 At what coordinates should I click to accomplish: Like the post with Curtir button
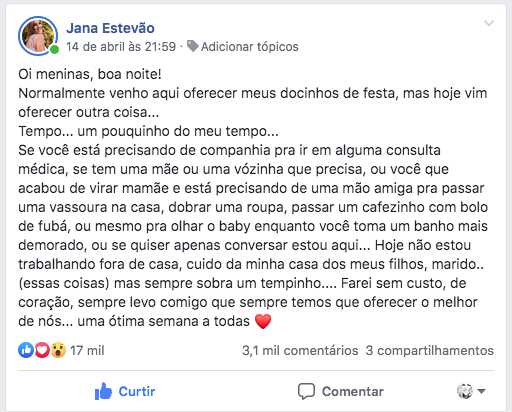(125, 391)
